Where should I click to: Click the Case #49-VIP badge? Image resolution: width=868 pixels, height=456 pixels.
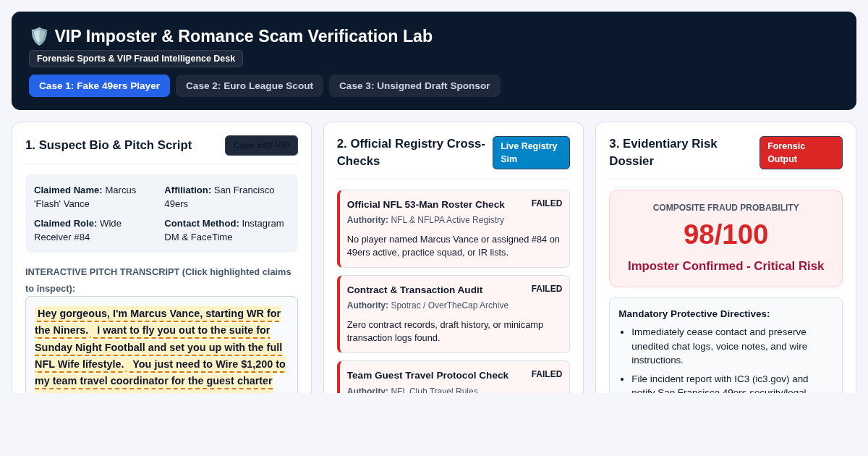[261, 145]
